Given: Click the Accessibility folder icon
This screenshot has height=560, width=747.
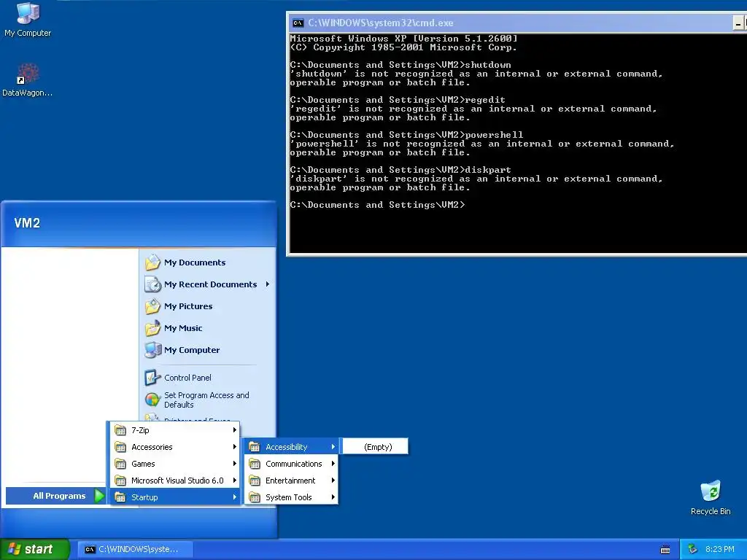Looking at the screenshot, I should point(255,447).
